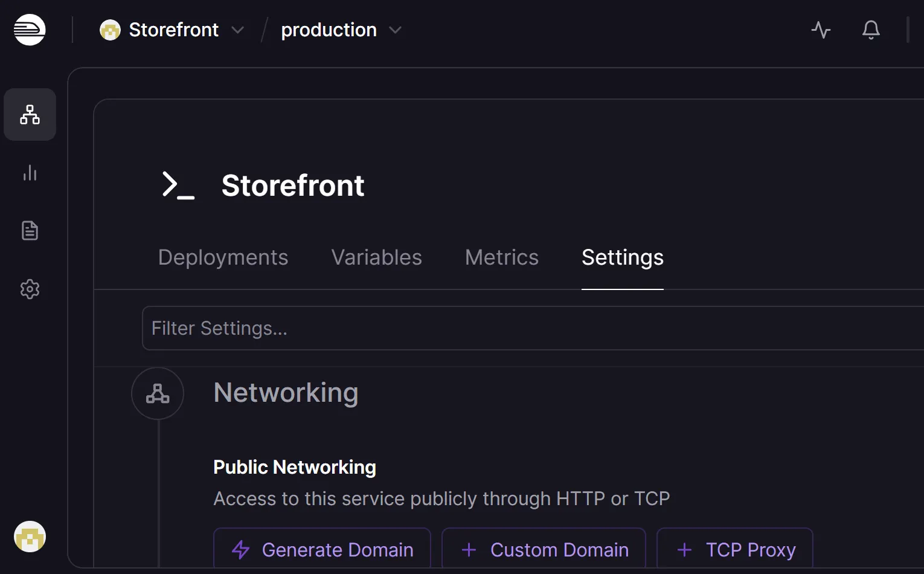Expand the production environment dropdown chevron
The width and height of the screenshot is (924, 574).
(396, 30)
